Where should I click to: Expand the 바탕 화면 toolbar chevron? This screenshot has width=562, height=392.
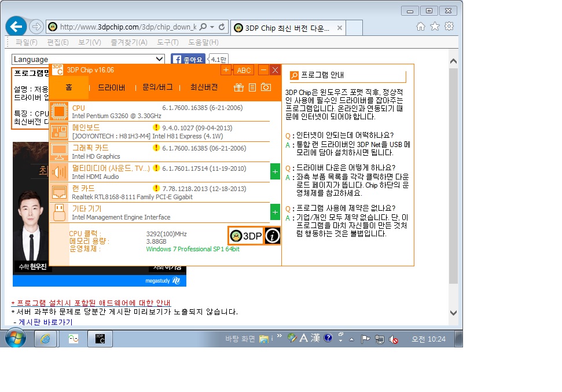click(279, 336)
